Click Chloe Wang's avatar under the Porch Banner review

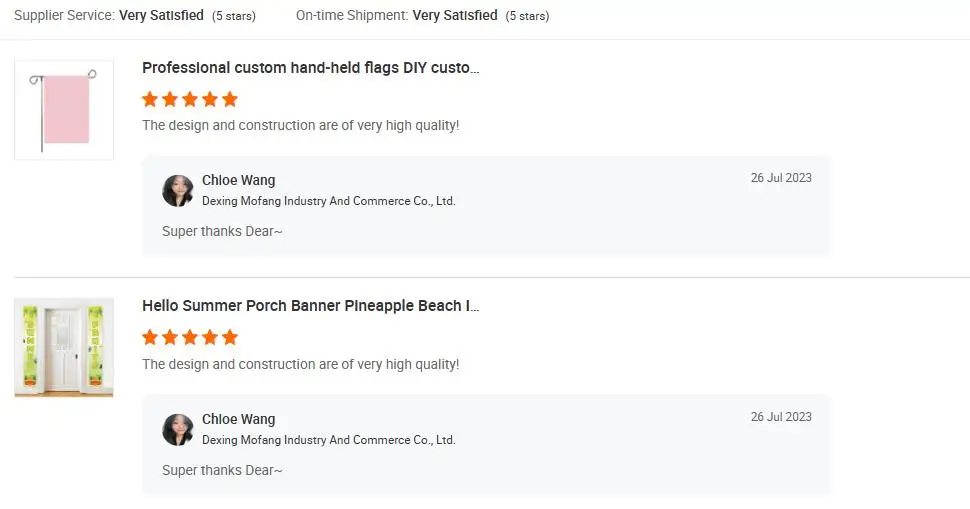(x=178, y=430)
